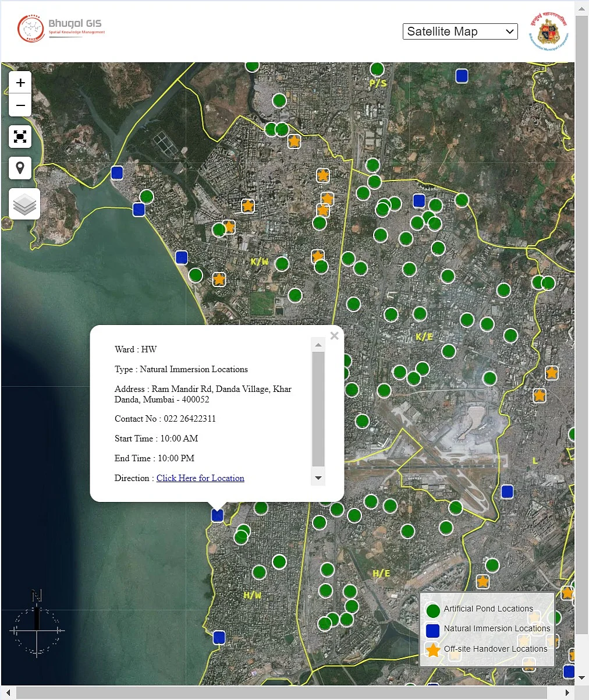589x700 pixels.
Task: Click the locate-me pin icon
Action: [20, 168]
